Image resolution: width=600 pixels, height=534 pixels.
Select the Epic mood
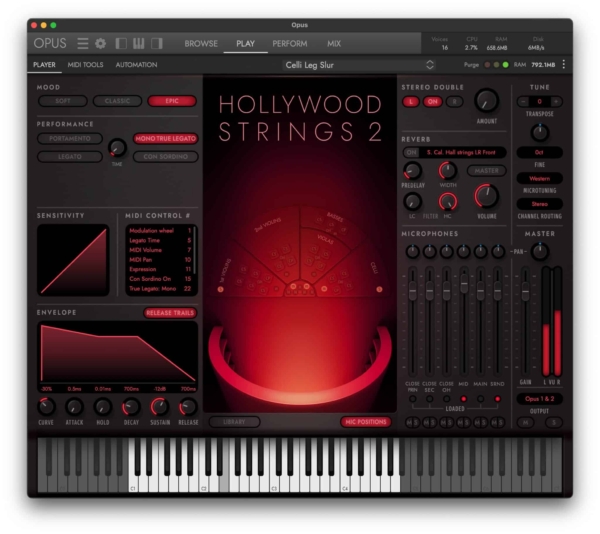pyautogui.click(x=172, y=101)
